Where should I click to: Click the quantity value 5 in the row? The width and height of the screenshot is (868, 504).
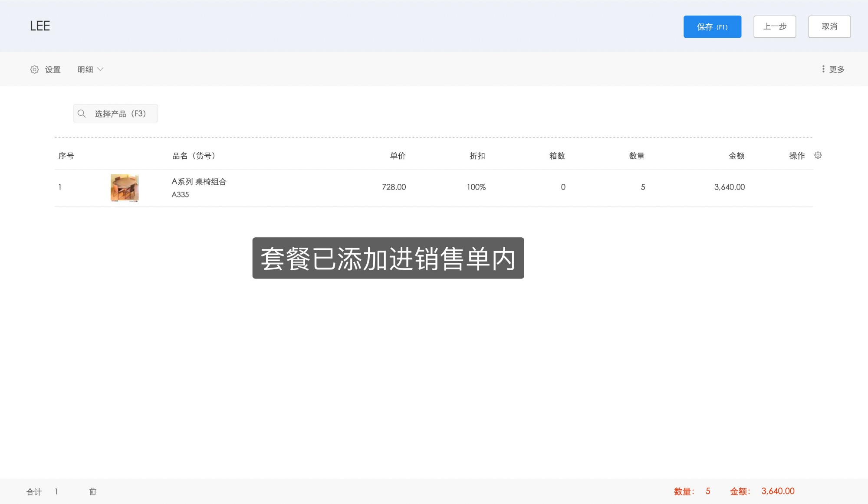click(643, 187)
